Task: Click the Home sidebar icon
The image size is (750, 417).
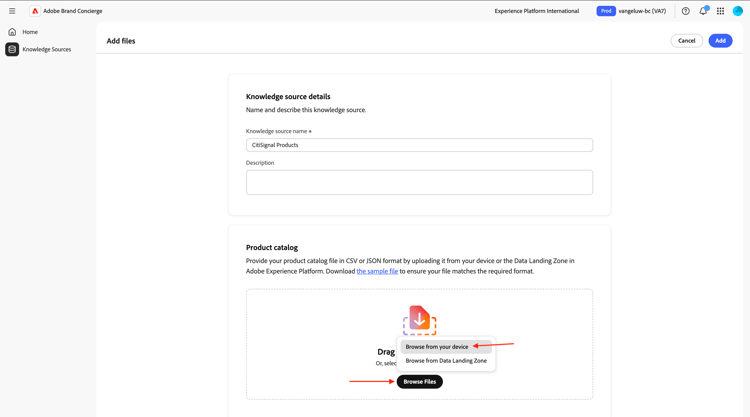Action: click(x=12, y=32)
